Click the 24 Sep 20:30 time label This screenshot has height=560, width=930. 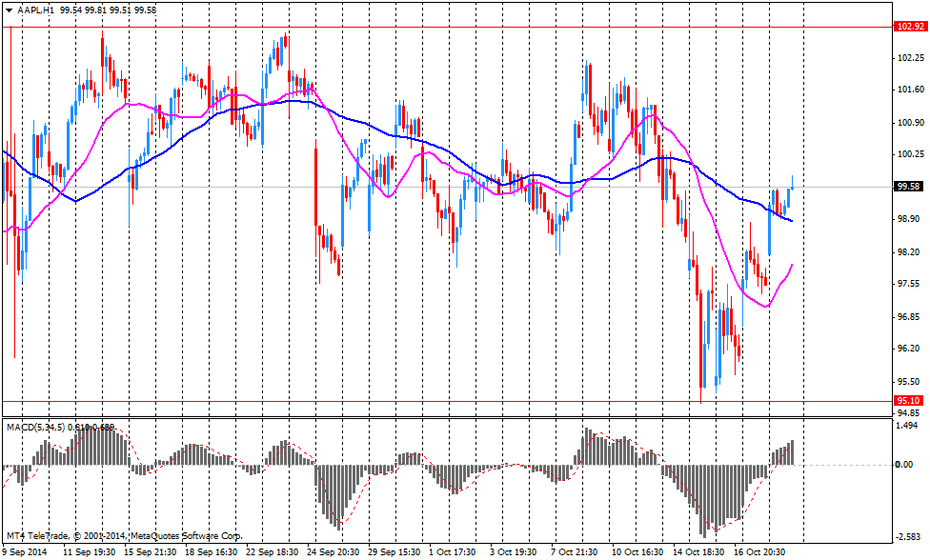[x=333, y=551]
